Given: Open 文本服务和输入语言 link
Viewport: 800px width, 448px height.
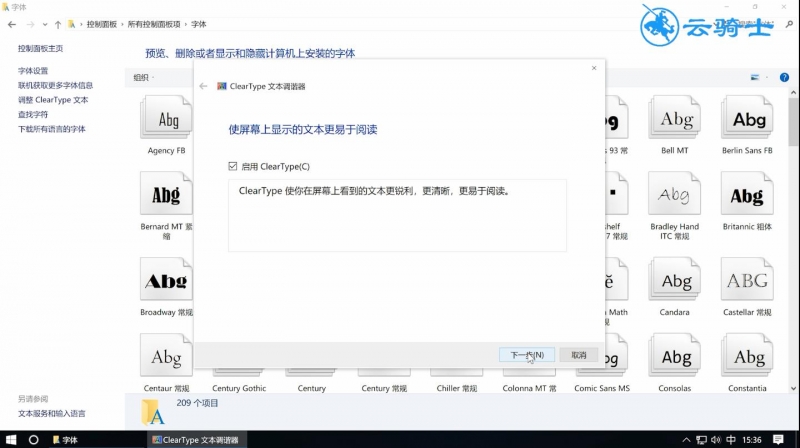Looking at the screenshot, I should point(52,413).
